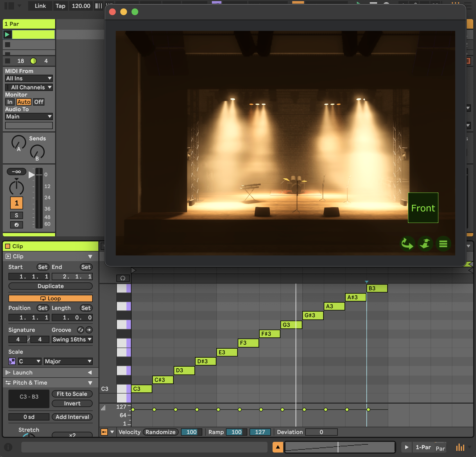This screenshot has height=457, width=476.
Task: Set Monitor to Off
Action: 39,102
